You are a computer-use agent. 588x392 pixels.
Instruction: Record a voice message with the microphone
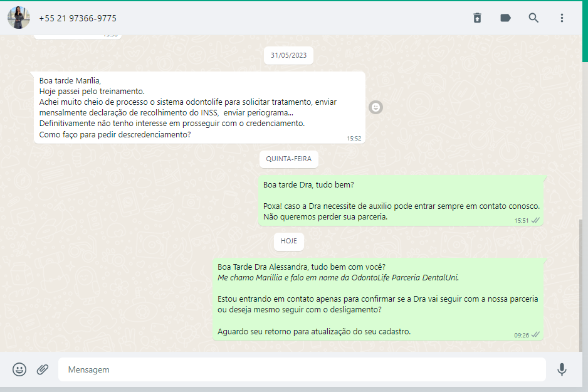point(562,369)
